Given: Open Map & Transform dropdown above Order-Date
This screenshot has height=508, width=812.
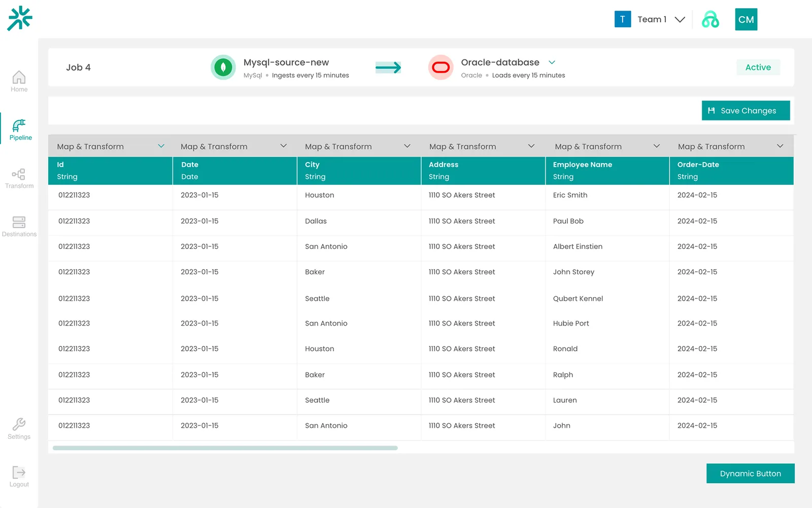Looking at the screenshot, I should pyautogui.click(x=780, y=146).
